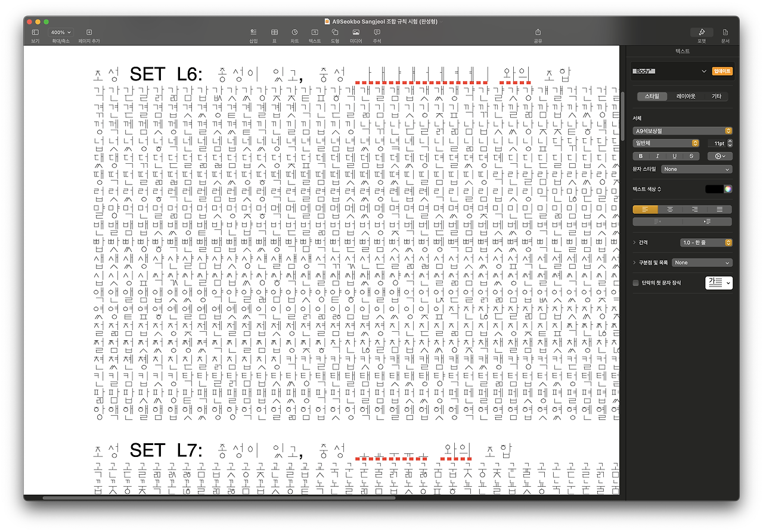This screenshot has width=763, height=532.
Task: Justify the text
Action: pyautogui.click(x=720, y=209)
